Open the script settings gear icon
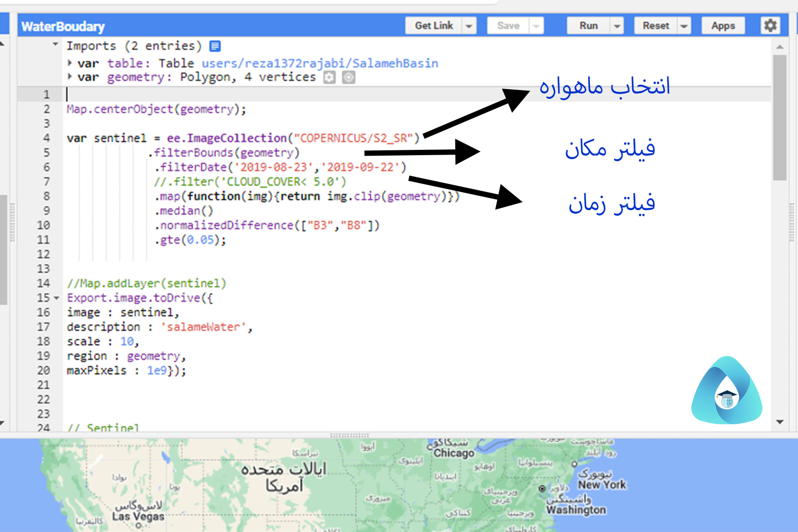This screenshot has height=532, width=798. click(770, 25)
